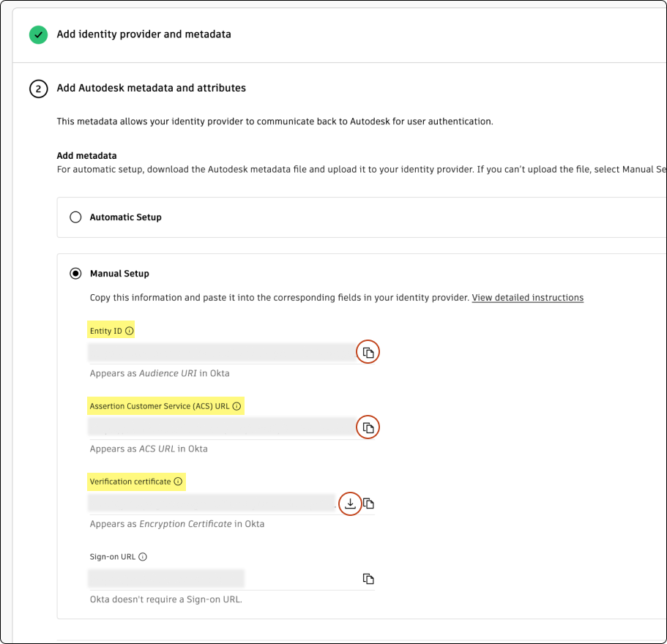Show info for Verification certificate
Image resolution: width=667 pixels, height=644 pixels.
pyautogui.click(x=178, y=482)
